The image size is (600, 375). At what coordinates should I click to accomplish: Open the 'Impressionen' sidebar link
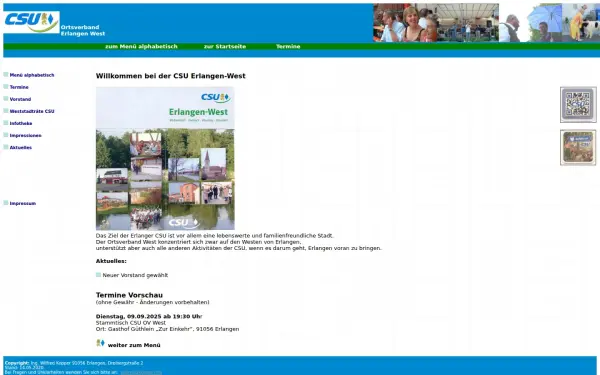26,135
